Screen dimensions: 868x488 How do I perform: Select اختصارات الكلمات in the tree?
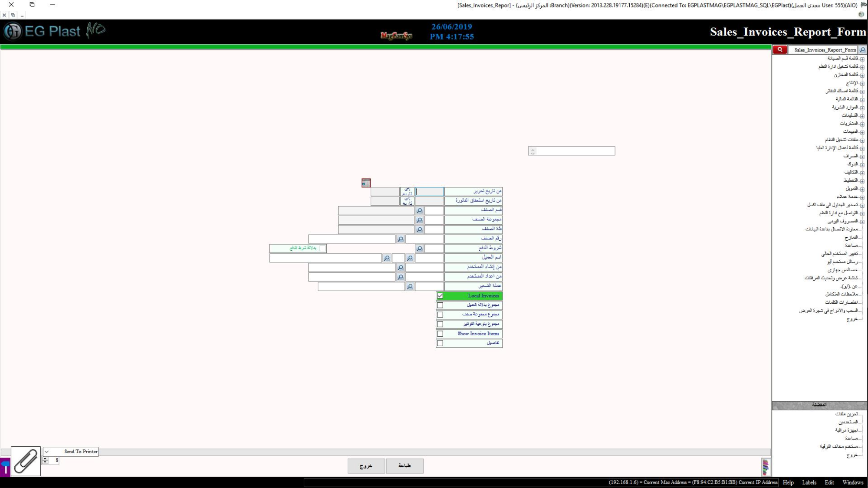tap(841, 303)
